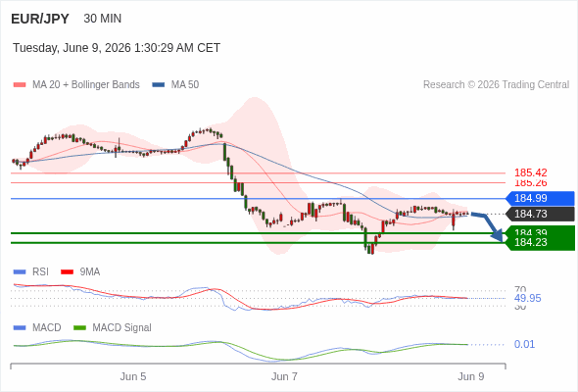Select the 184.73 current price label

540,214
